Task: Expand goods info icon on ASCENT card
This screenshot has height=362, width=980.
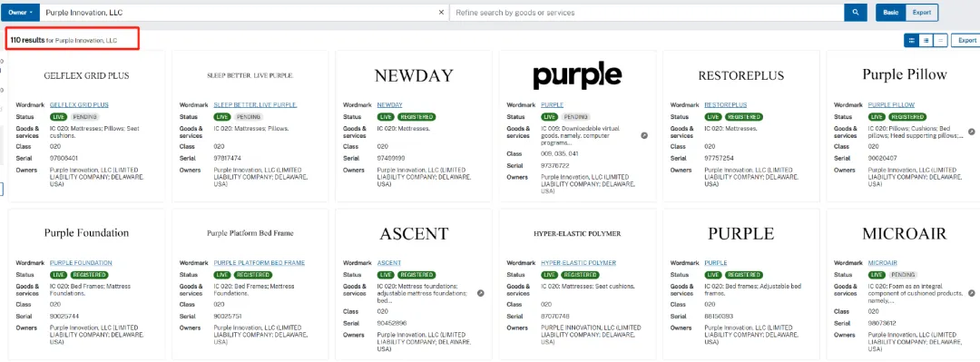Action: pos(481,293)
